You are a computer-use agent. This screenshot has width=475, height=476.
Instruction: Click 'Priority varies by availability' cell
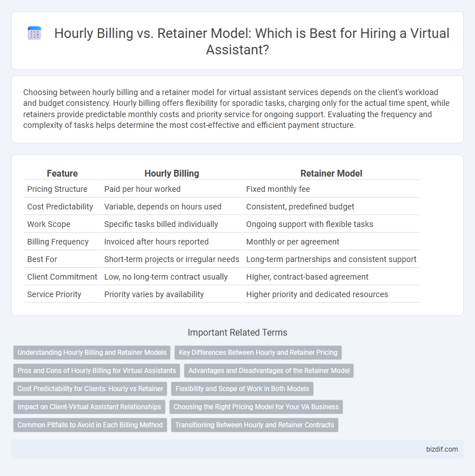172,294
